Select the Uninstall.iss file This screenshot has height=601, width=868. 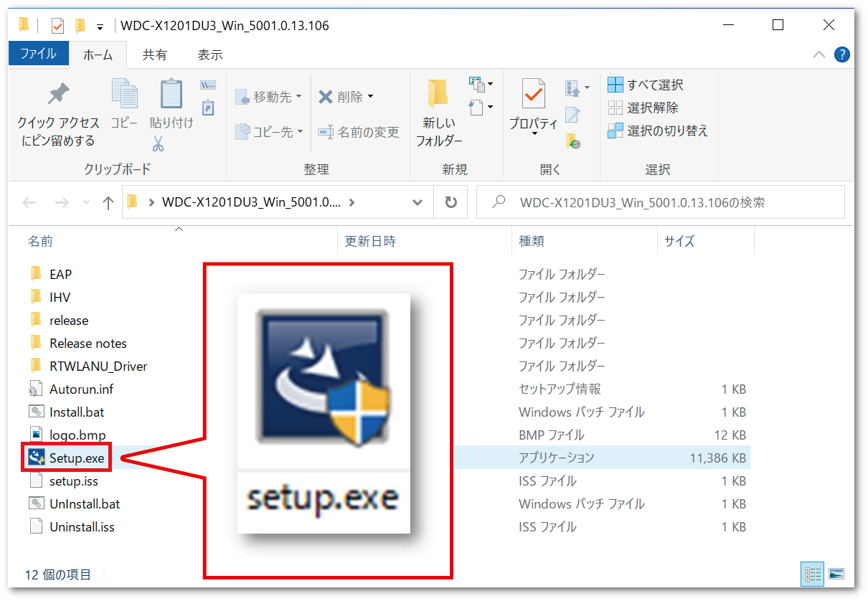coord(82,526)
